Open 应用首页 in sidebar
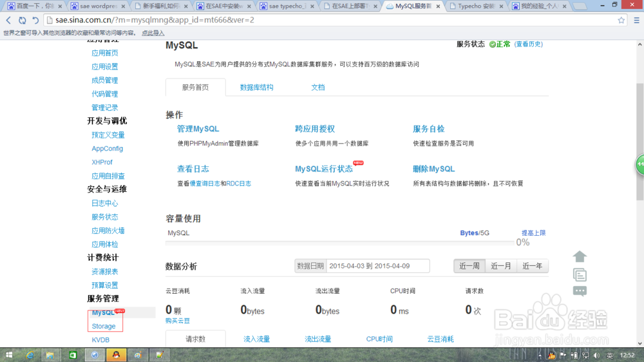Viewport: 644px width, 362px height. [x=105, y=53]
